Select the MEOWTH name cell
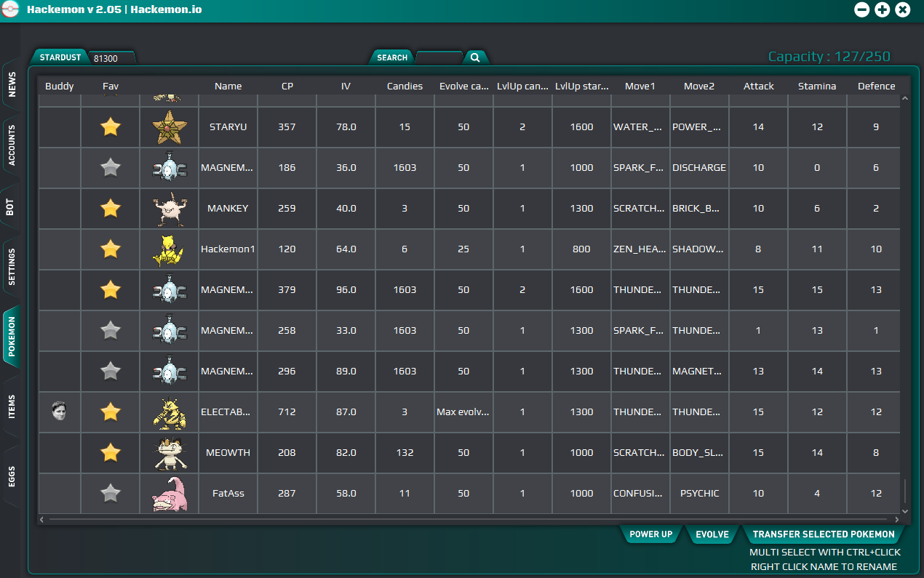The height and width of the screenshot is (578, 924). (228, 453)
